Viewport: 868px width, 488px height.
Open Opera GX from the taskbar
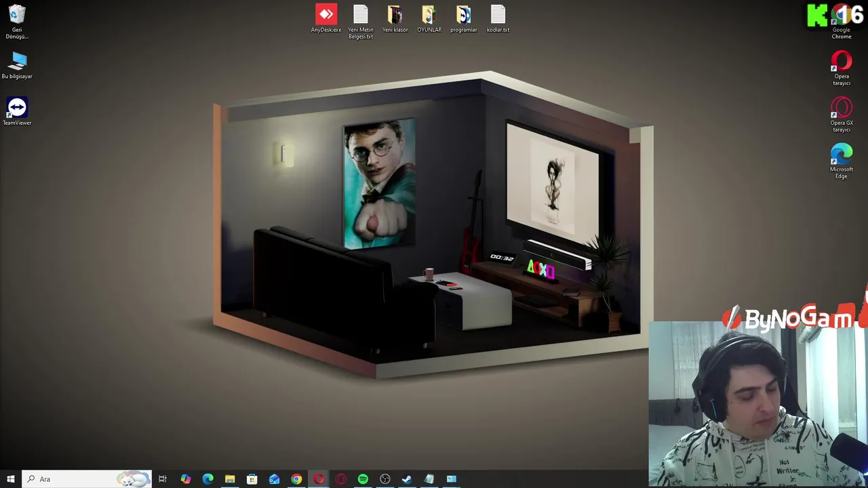point(340,479)
